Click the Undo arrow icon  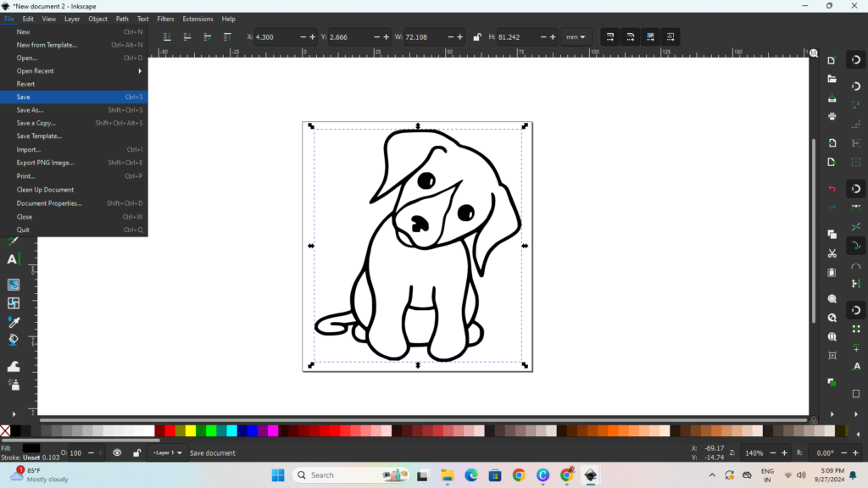(832, 188)
